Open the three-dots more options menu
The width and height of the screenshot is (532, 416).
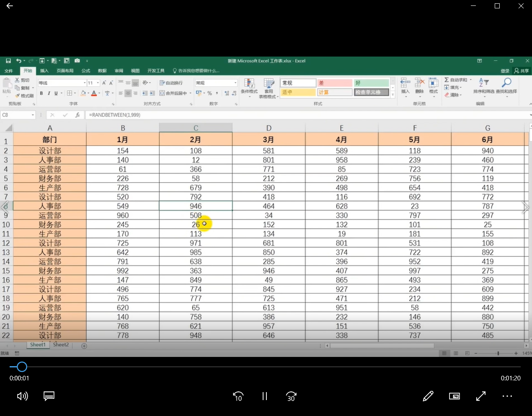point(507,396)
